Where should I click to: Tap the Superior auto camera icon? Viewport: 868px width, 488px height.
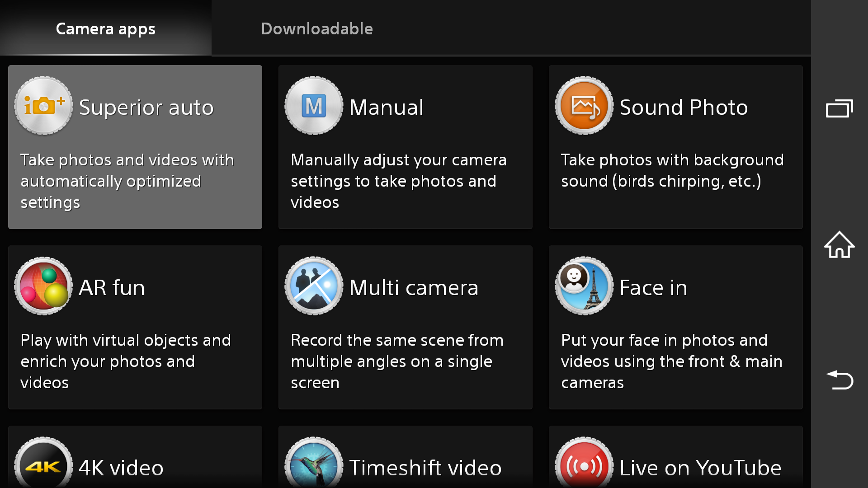43,106
